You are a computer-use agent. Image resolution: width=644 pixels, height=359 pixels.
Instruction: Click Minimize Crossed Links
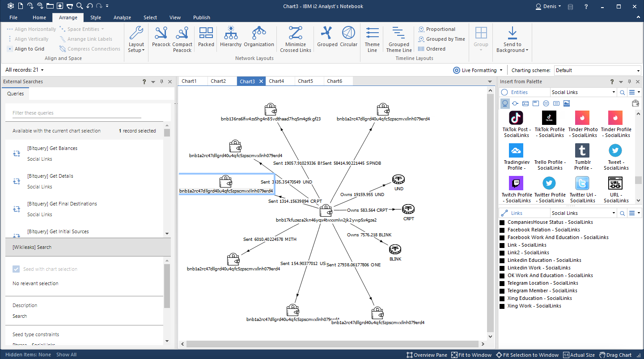point(295,38)
